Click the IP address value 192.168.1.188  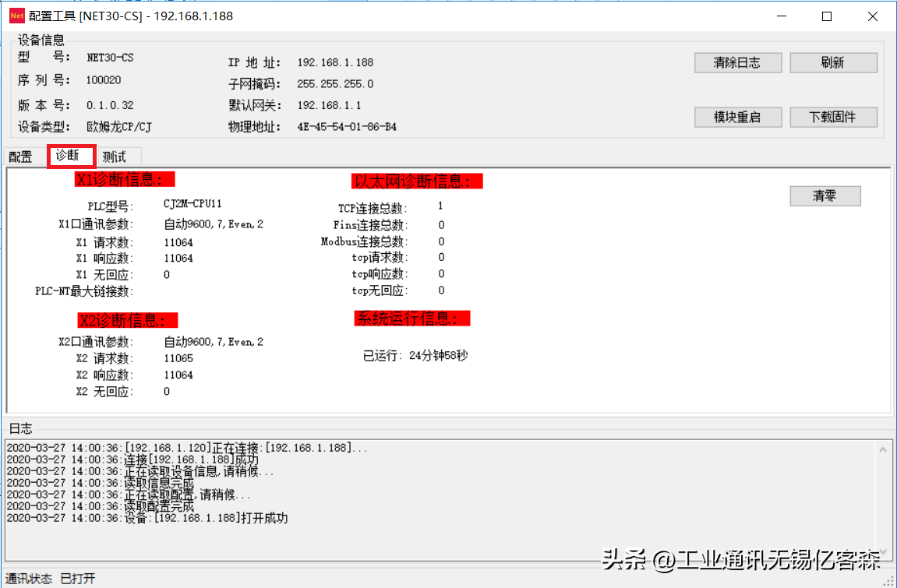point(335,62)
